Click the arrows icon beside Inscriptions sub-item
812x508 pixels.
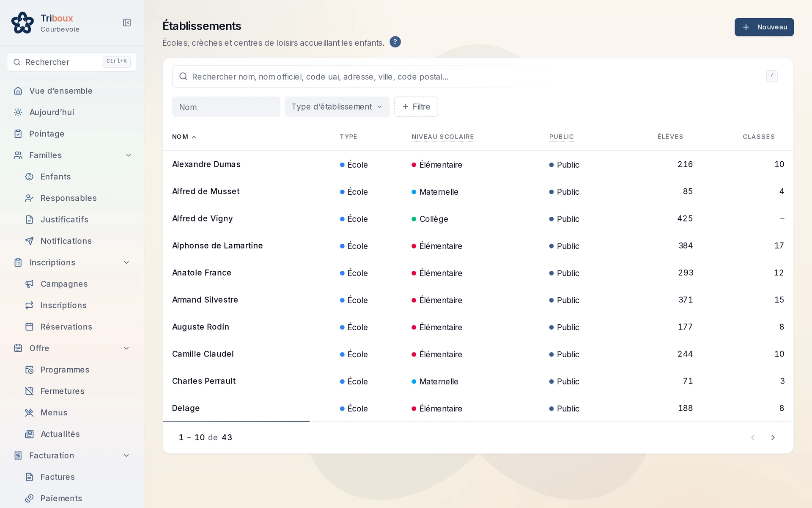click(x=29, y=305)
